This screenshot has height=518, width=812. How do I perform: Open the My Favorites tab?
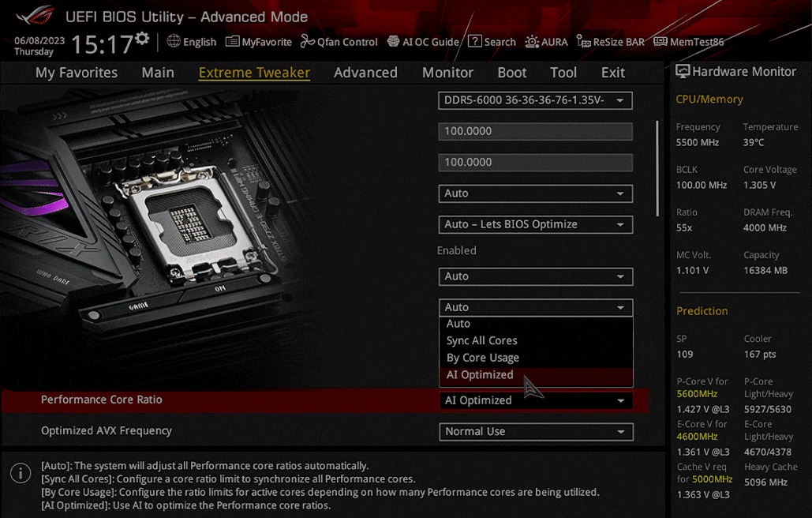click(77, 73)
